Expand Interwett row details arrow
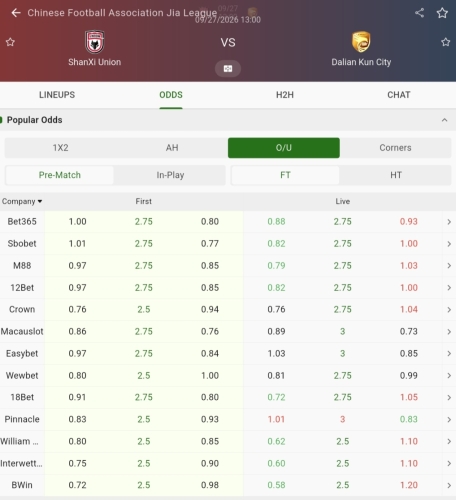The height and width of the screenshot is (500, 456). click(449, 463)
